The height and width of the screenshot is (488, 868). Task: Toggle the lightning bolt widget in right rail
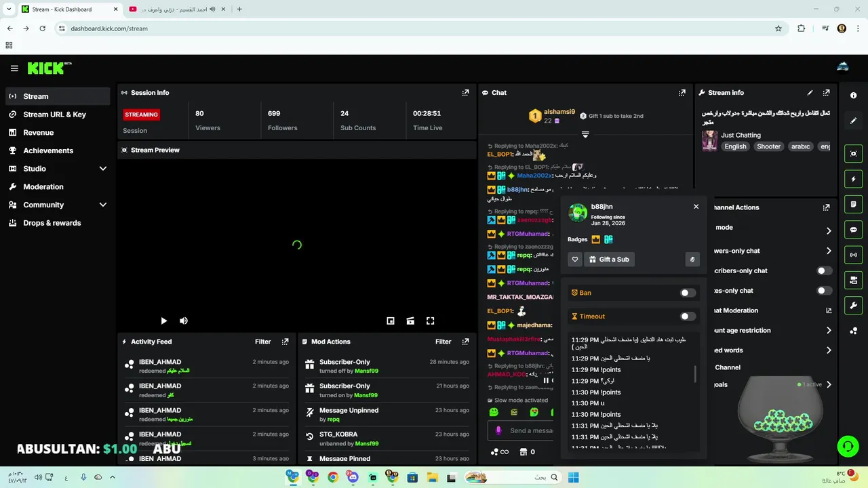(853, 179)
